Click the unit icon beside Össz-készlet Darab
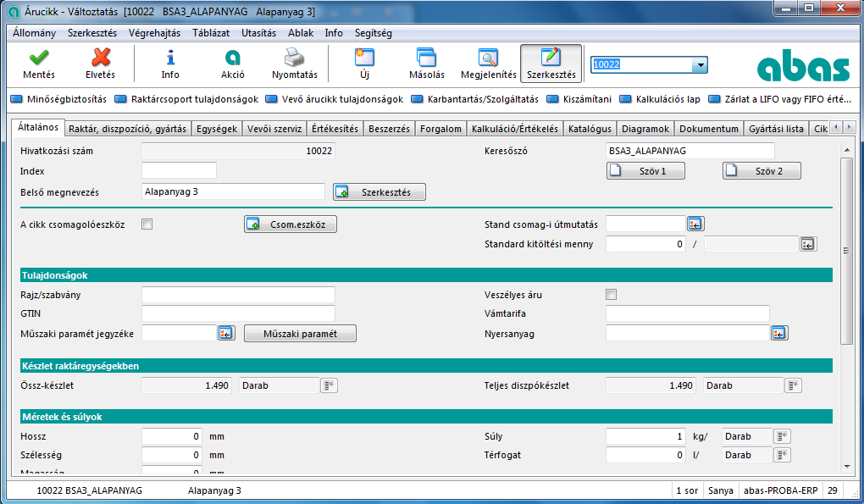Viewport: 864px width, 504px height. click(329, 385)
